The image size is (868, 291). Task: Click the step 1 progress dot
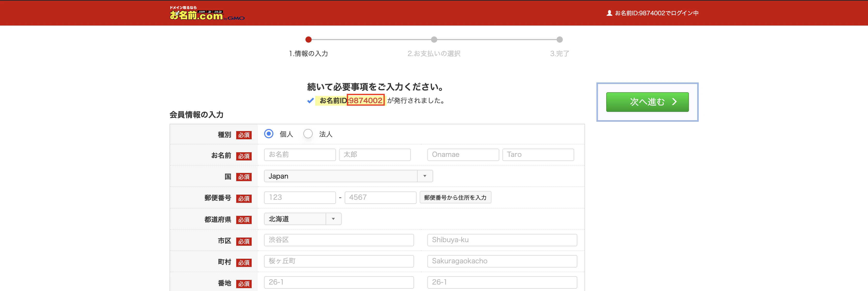pyautogui.click(x=308, y=39)
